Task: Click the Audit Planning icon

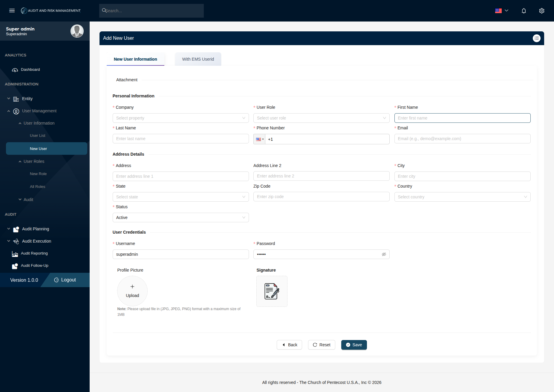Action: (x=16, y=229)
